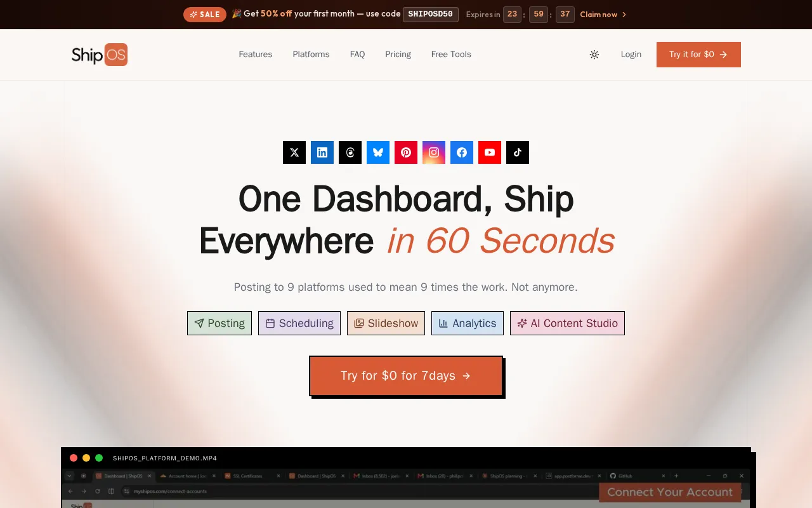Select the AI Content Studio tag

[x=567, y=323]
